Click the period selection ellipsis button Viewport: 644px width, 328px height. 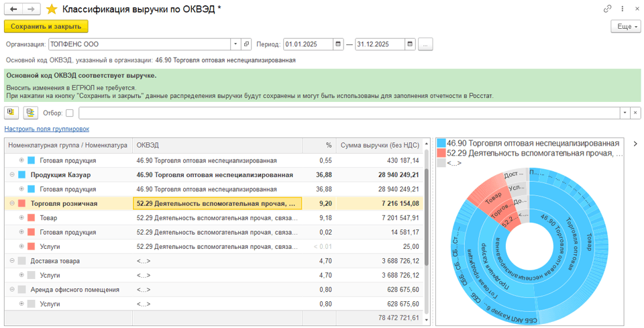pos(425,44)
